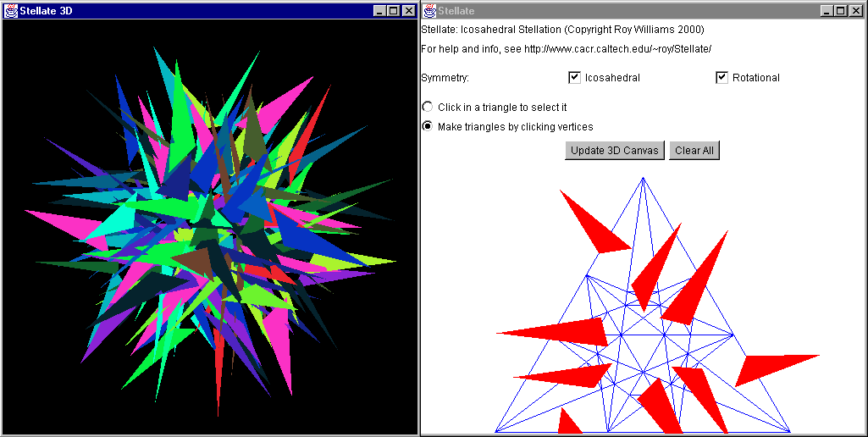
Task: Maximize the Stellate 3D window
Action: [x=394, y=10]
